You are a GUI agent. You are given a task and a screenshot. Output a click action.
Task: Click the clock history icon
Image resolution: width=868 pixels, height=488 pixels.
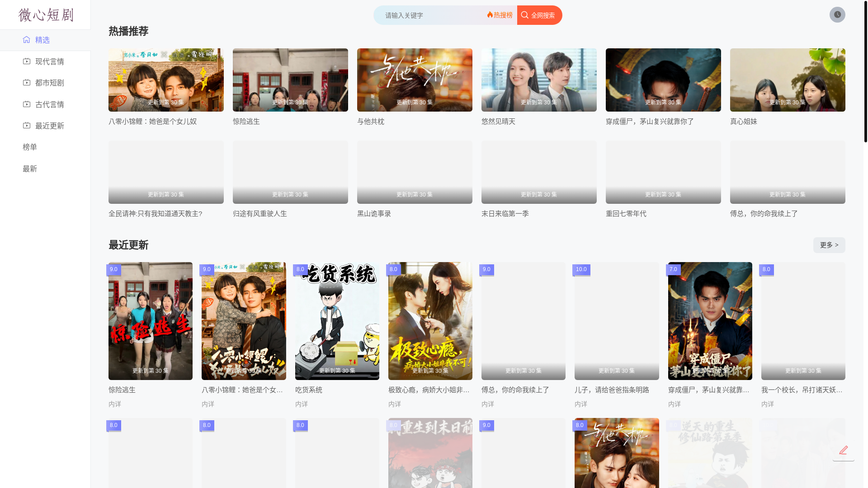[837, 15]
